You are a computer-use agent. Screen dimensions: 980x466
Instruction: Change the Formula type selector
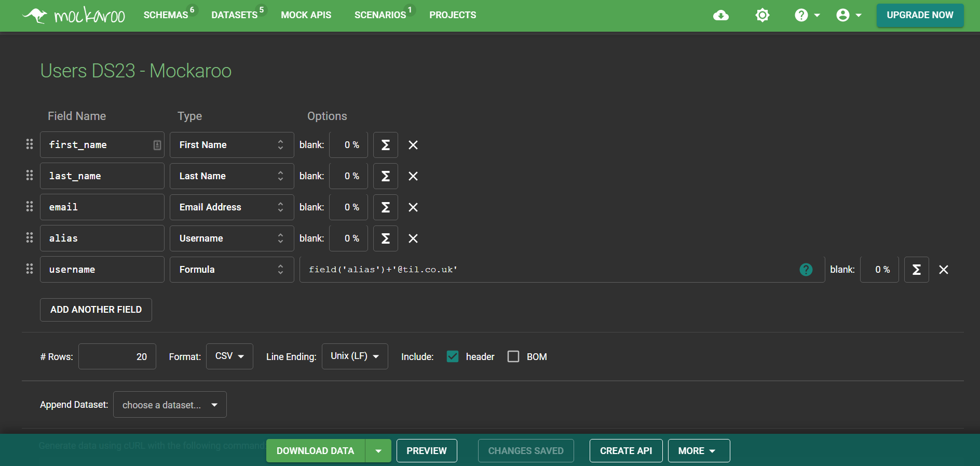tap(232, 270)
